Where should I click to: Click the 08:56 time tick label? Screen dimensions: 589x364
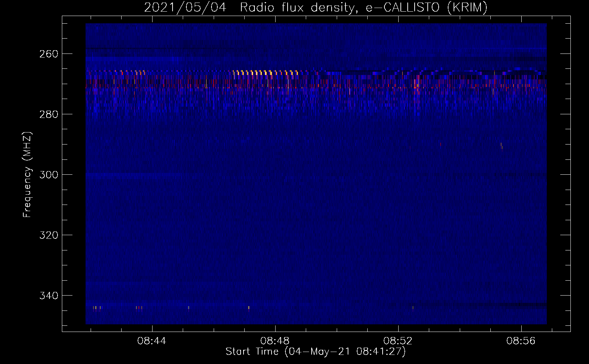pos(521,341)
